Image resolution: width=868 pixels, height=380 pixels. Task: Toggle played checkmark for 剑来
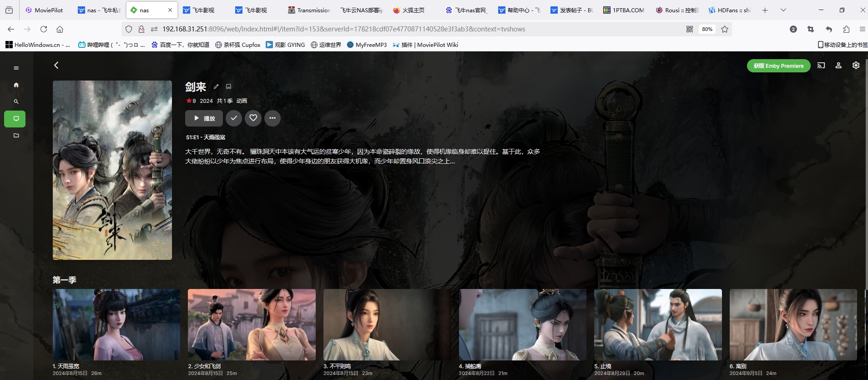coord(234,118)
